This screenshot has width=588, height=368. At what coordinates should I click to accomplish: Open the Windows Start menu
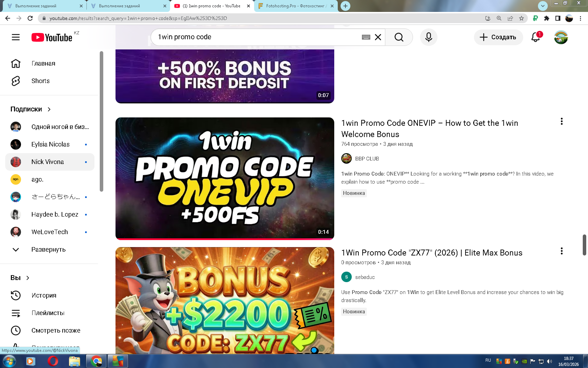tap(9, 361)
